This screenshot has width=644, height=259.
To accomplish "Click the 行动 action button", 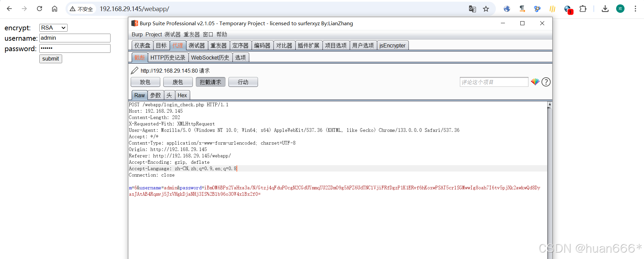I will click(x=243, y=82).
